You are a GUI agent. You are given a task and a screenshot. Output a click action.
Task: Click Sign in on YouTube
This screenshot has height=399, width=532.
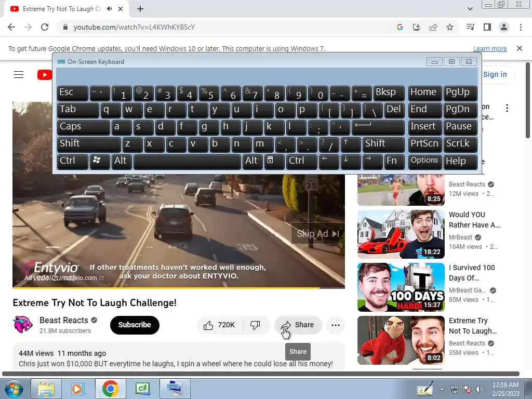click(495, 74)
